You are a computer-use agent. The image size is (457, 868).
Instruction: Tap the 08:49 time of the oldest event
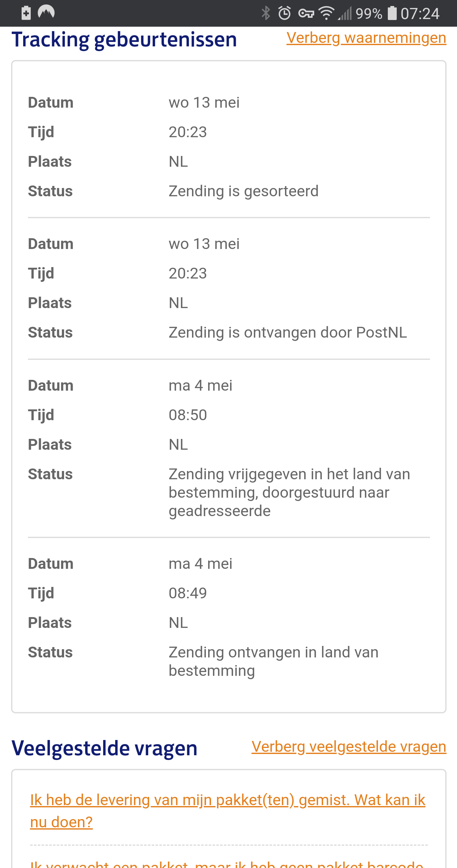[188, 593]
